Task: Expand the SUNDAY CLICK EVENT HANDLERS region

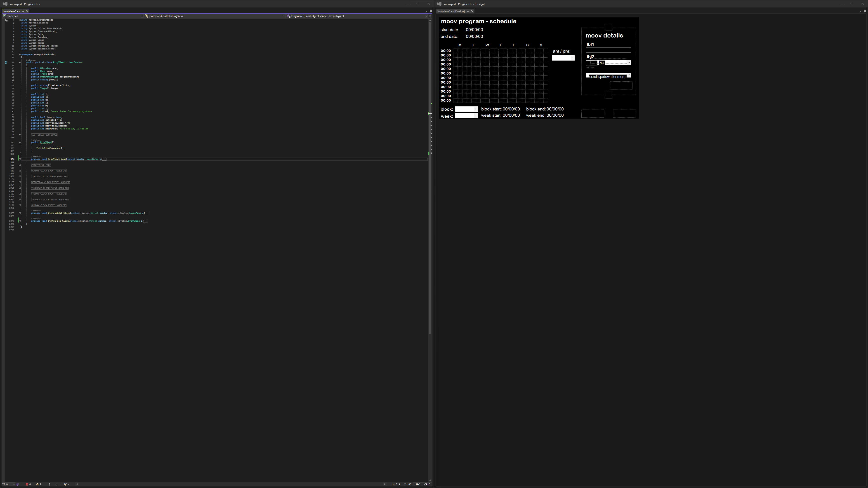Action: pyautogui.click(x=20, y=205)
